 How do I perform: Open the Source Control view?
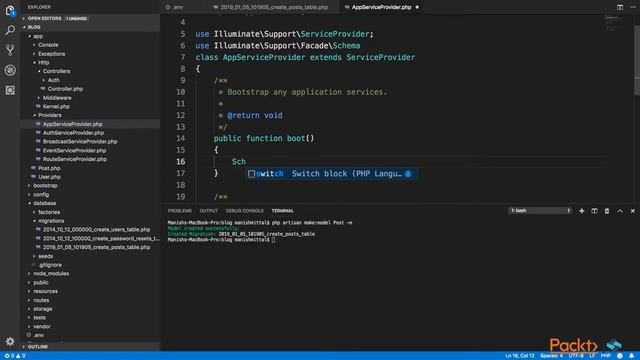coord(10,50)
